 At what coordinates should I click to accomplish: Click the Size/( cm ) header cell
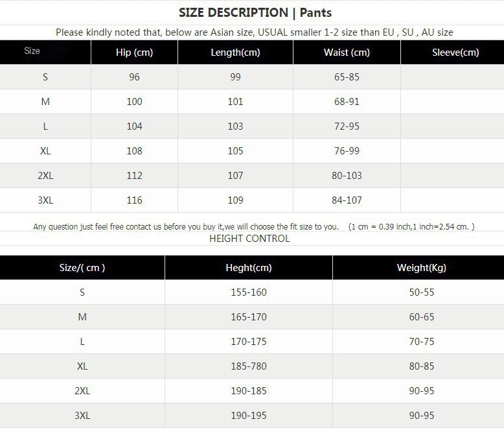pyautogui.click(x=82, y=267)
